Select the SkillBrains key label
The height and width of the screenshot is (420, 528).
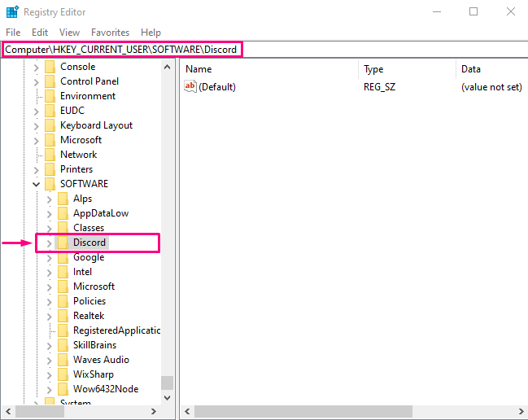(x=94, y=345)
